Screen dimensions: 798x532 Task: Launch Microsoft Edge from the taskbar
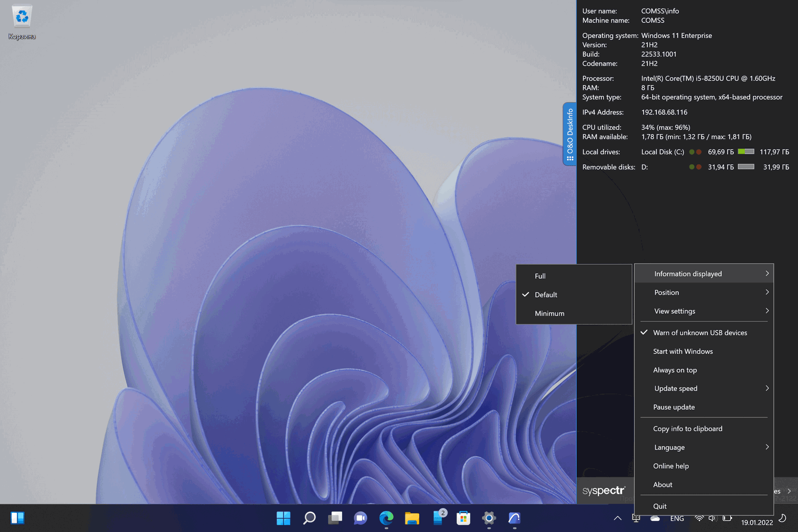pos(386,518)
